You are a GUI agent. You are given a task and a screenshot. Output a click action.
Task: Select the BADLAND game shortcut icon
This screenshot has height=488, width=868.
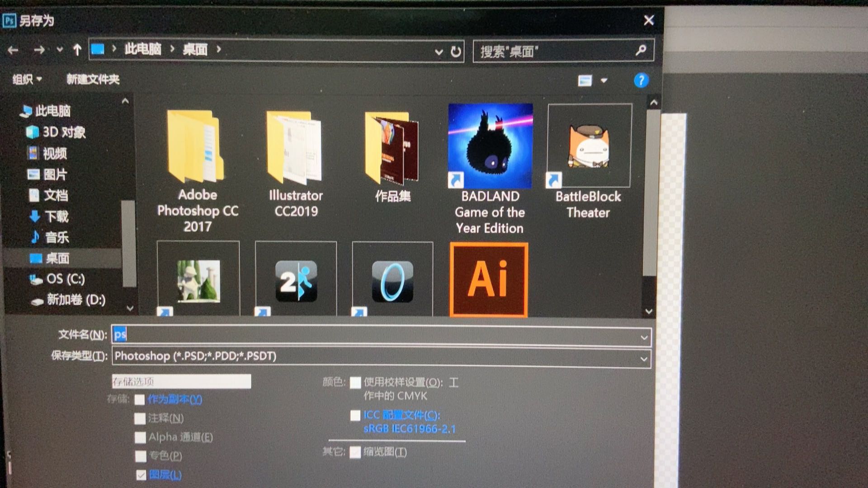pyautogui.click(x=490, y=145)
